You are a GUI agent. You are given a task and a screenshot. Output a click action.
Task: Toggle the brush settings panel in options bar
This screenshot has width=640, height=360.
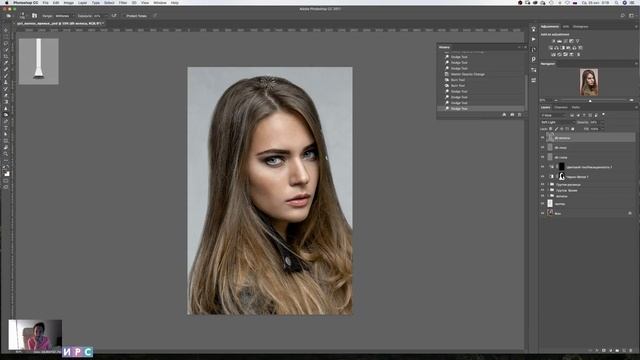[x=34, y=16]
